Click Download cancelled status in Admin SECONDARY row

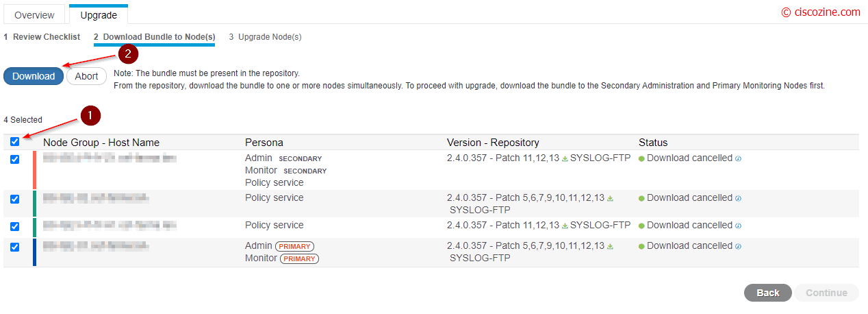point(689,158)
